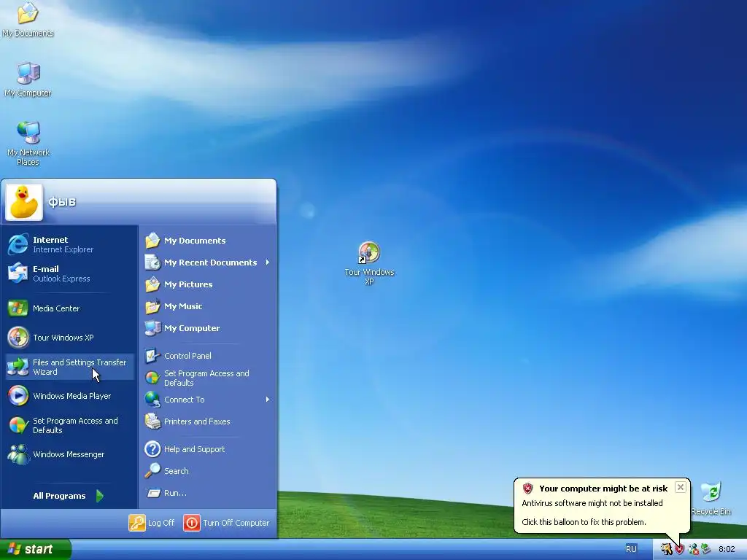Open Printers and Faxes
747x560 pixels.
[x=208, y=421]
